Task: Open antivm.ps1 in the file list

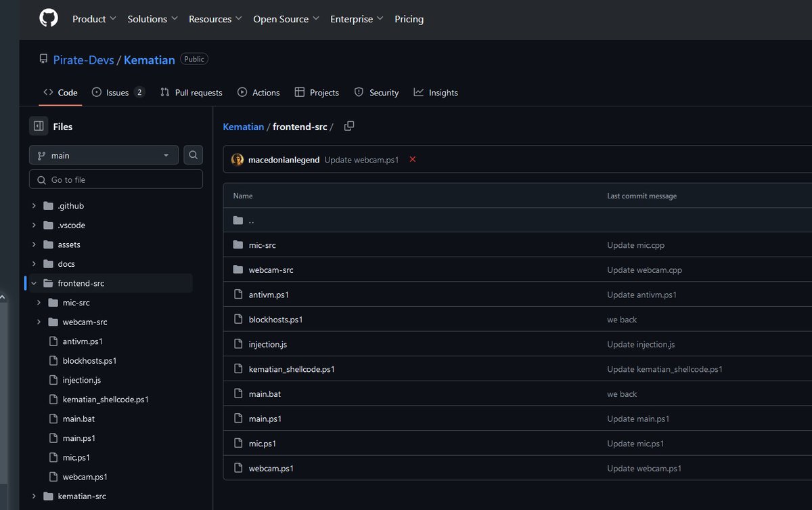Action: tap(269, 295)
